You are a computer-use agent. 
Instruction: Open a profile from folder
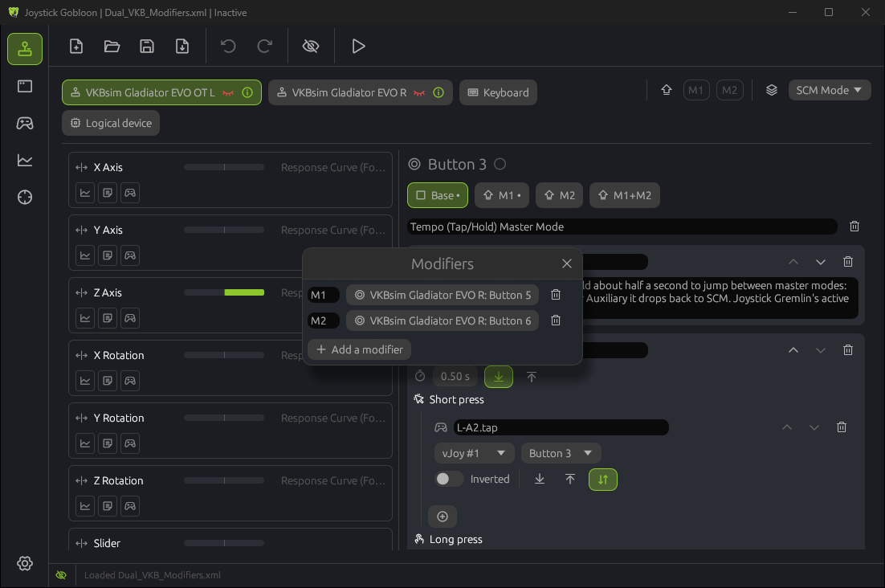pos(112,47)
